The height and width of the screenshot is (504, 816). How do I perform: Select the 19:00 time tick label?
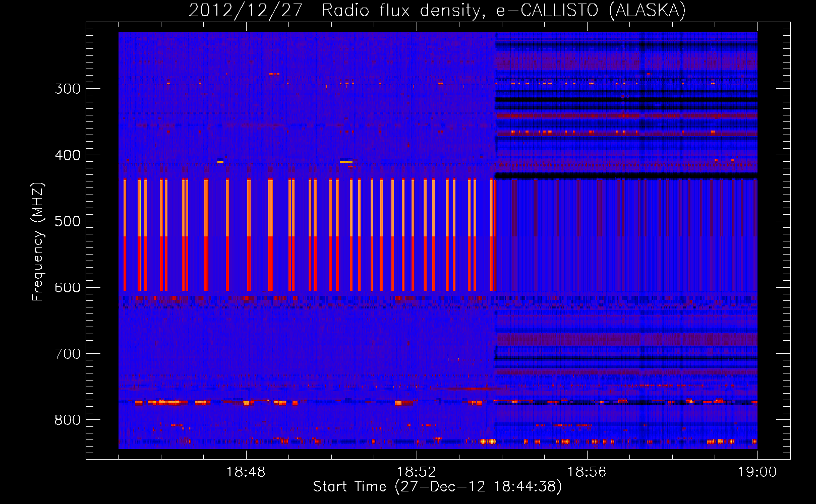(x=757, y=472)
